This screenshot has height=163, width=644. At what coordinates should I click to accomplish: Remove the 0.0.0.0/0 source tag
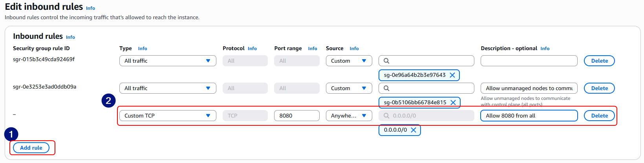click(x=413, y=130)
